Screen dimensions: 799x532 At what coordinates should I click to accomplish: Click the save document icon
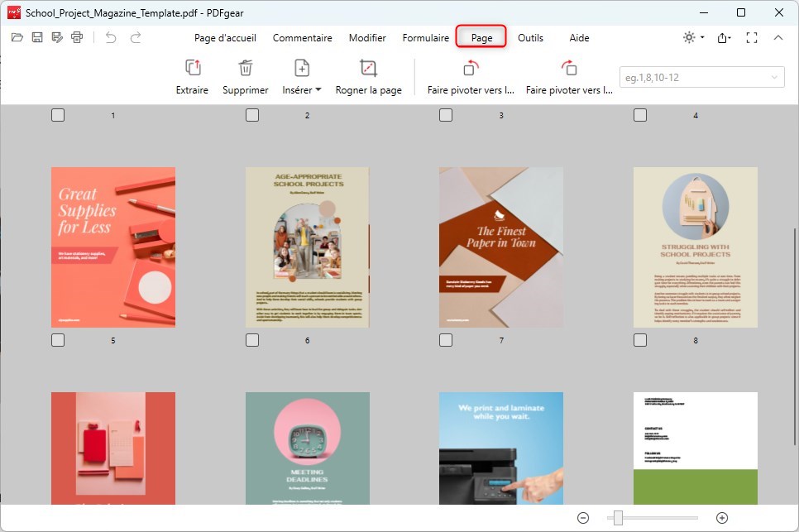pyautogui.click(x=37, y=37)
